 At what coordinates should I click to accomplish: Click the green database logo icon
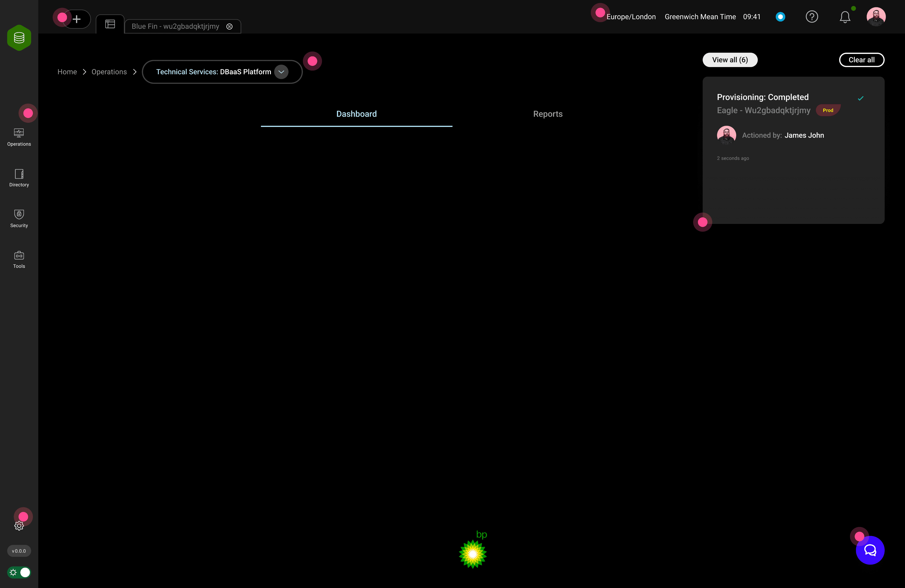19,38
